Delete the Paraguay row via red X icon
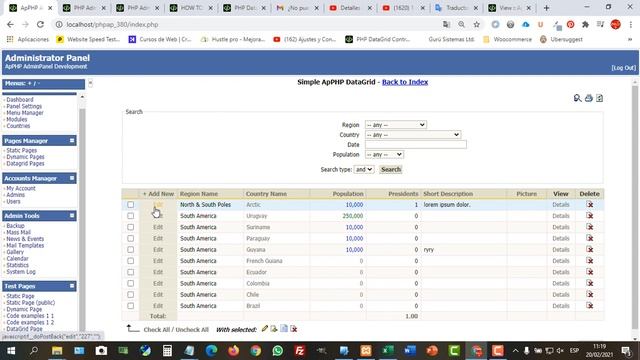640x360 pixels. [x=589, y=238]
